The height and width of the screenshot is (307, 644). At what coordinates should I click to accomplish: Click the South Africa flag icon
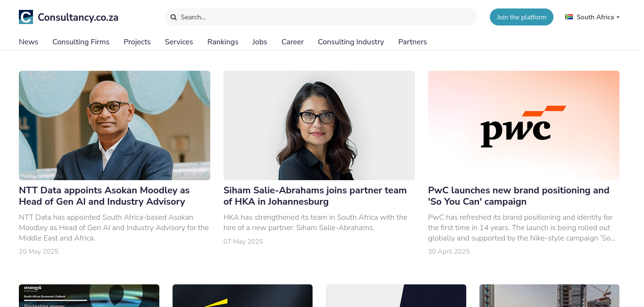coord(569,17)
